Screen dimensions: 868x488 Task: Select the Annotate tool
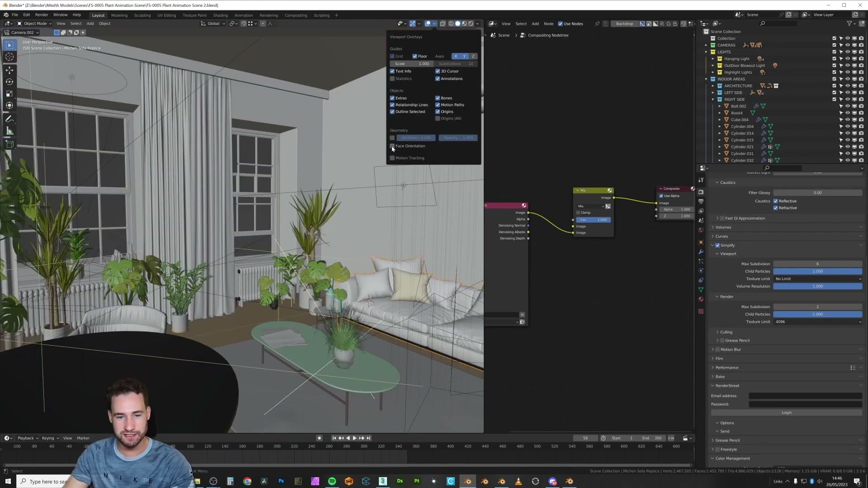coord(9,119)
